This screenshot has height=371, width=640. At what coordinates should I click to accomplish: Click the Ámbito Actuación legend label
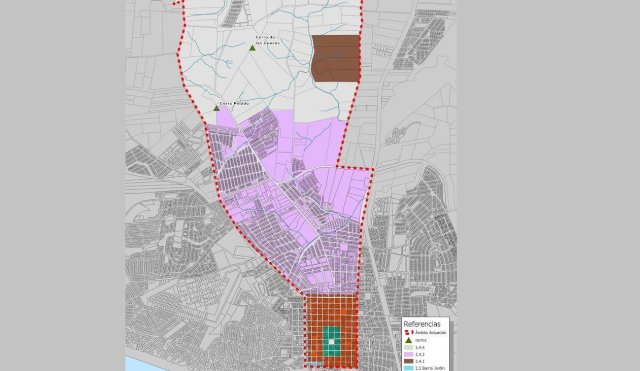click(x=431, y=333)
